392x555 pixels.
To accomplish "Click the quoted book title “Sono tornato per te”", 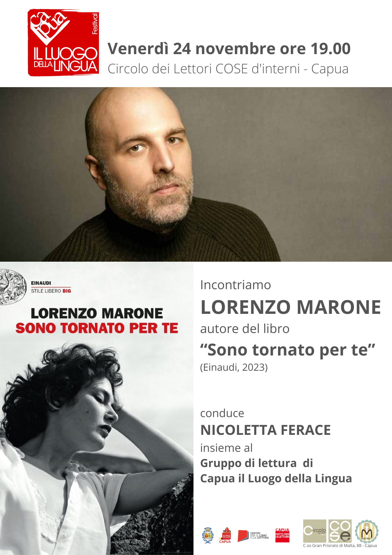I will click(288, 350).
